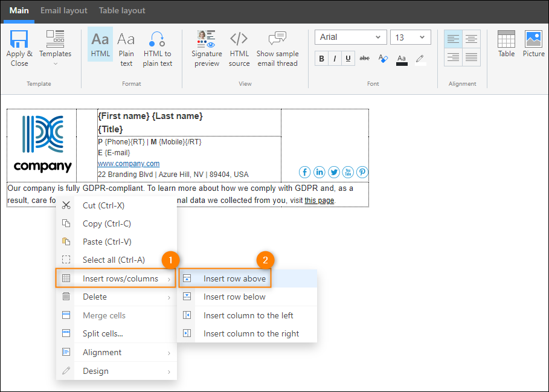Open the font color picker

pyautogui.click(x=402, y=59)
